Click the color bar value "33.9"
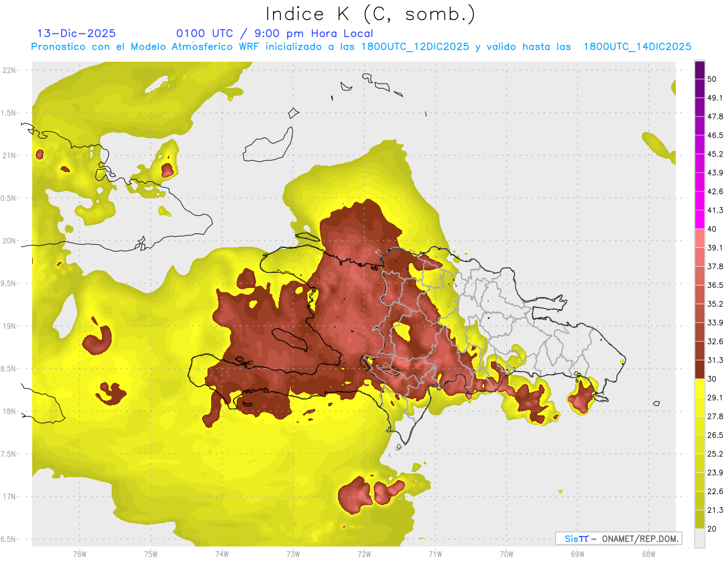The image size is (728, 562). point(715,323)
